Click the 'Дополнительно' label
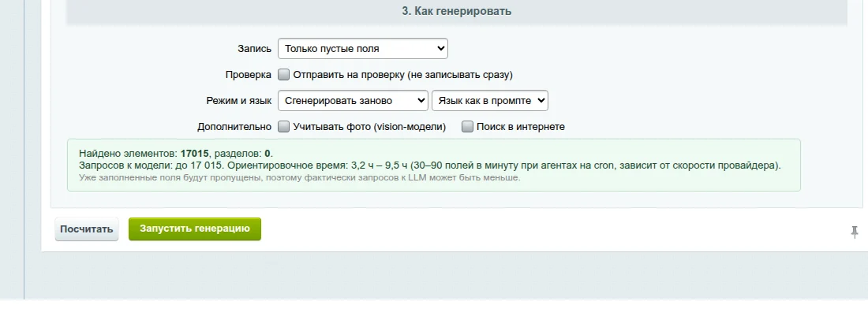Image resolution: width=868 pixels, height=331 pixels. 234,127
